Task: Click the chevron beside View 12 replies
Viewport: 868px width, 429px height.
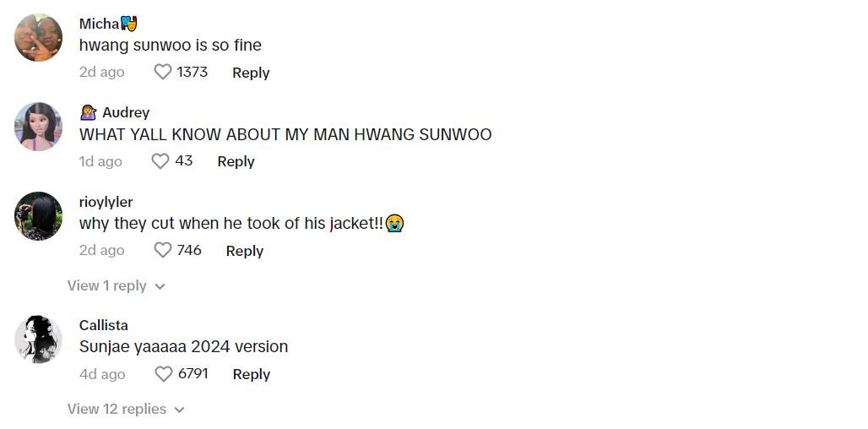Action: click(x=179, y=410)
